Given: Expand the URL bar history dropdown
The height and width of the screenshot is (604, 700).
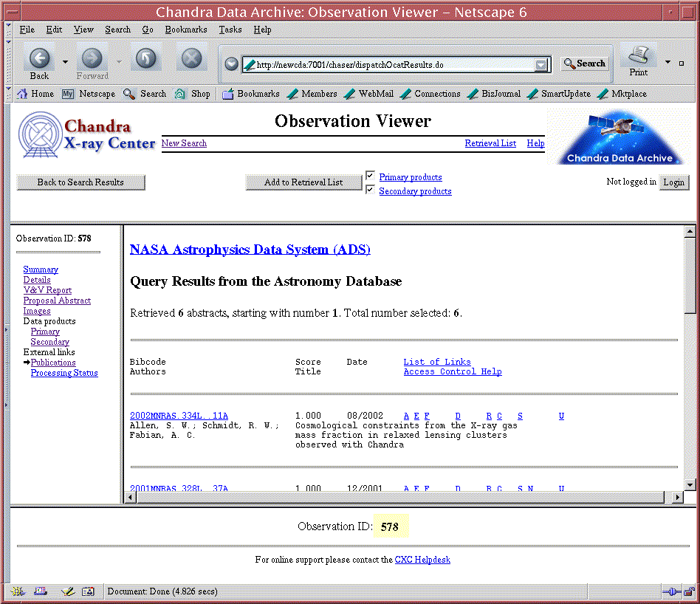Looking at the screenshot, I should click(x=542, y=65).
